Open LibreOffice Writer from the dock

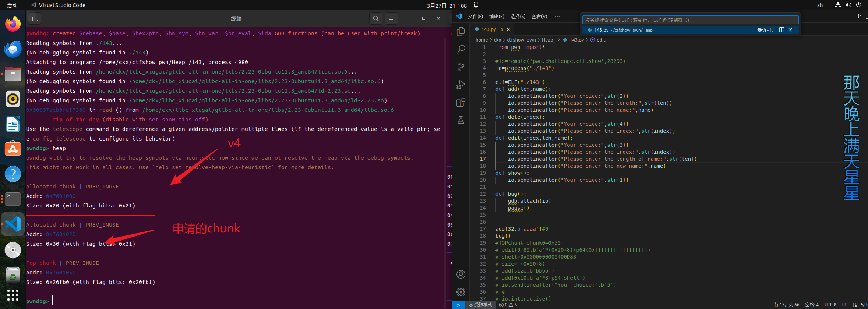[x=13, y=124]
